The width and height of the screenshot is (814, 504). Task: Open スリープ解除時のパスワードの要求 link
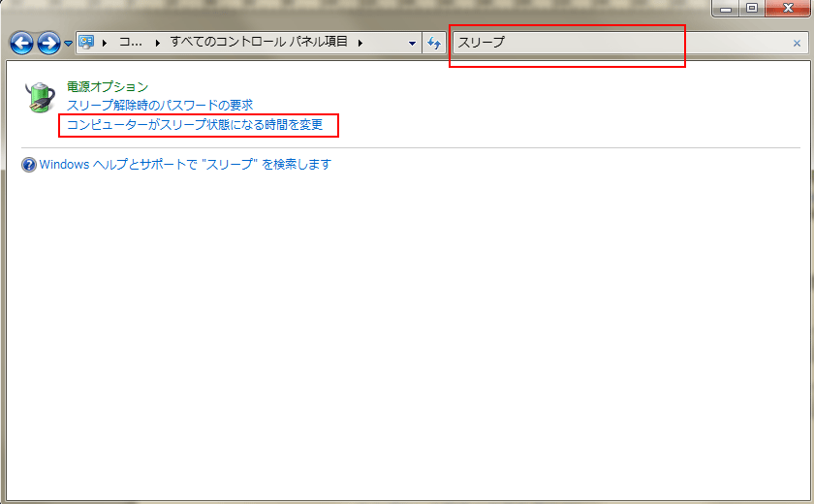[159, 105]
